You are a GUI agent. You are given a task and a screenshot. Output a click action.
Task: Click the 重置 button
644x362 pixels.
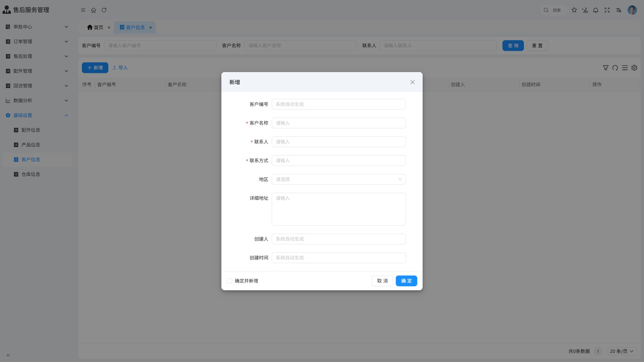pyautogui.click(x=537, y=46)
